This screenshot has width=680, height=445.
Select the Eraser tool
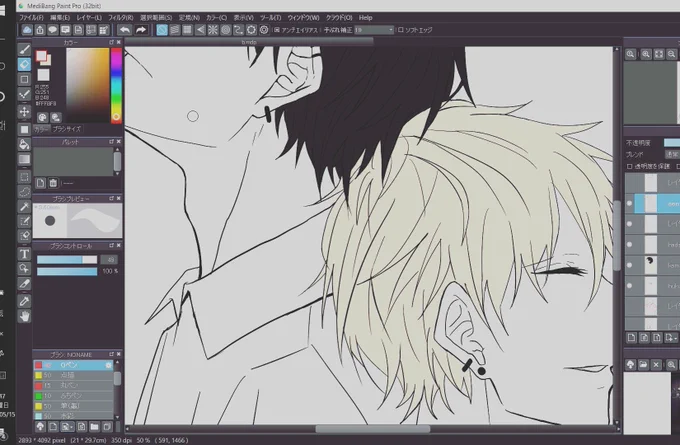24,65
